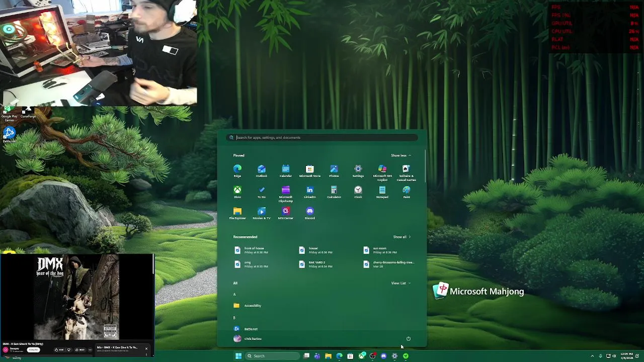Open recommended file 'omg'
The image size is (644, 362).
[252, 264]
